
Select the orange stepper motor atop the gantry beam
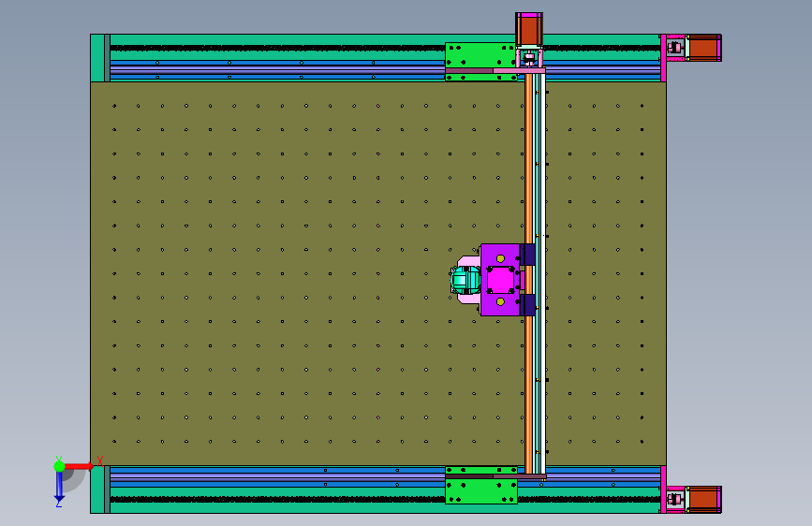click(529, 29)
